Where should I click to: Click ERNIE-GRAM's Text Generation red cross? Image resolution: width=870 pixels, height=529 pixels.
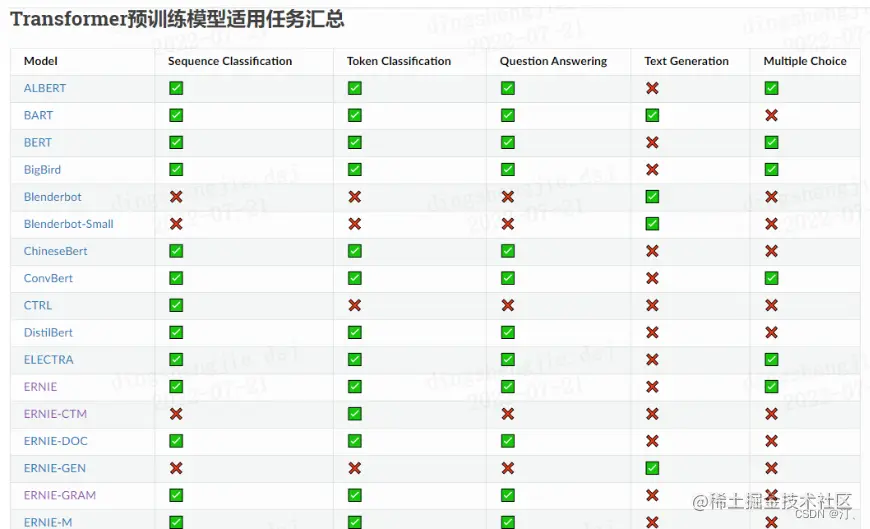tap(652, 495)
